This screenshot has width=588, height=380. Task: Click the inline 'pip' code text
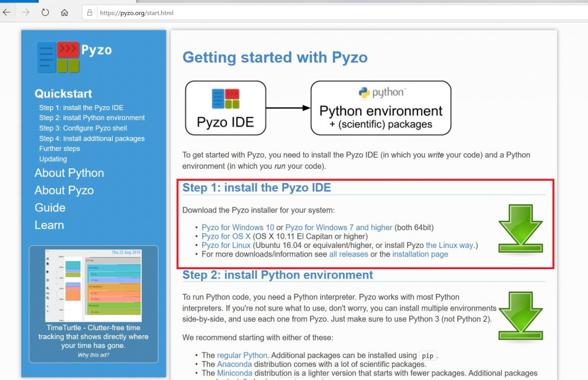click(427, 356)
